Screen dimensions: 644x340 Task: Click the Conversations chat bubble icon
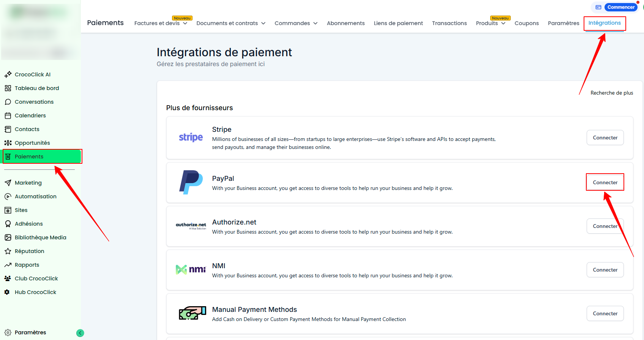[x=8, y=102]
